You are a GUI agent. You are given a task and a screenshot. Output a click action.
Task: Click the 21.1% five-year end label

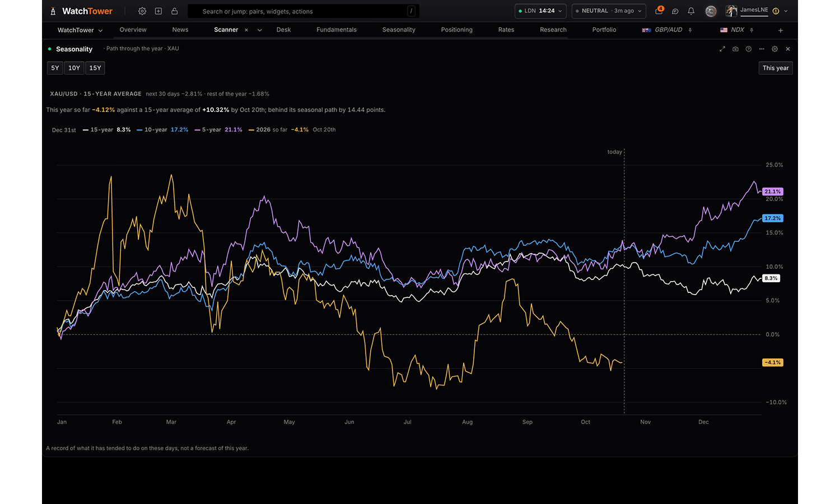click(773, 192)
